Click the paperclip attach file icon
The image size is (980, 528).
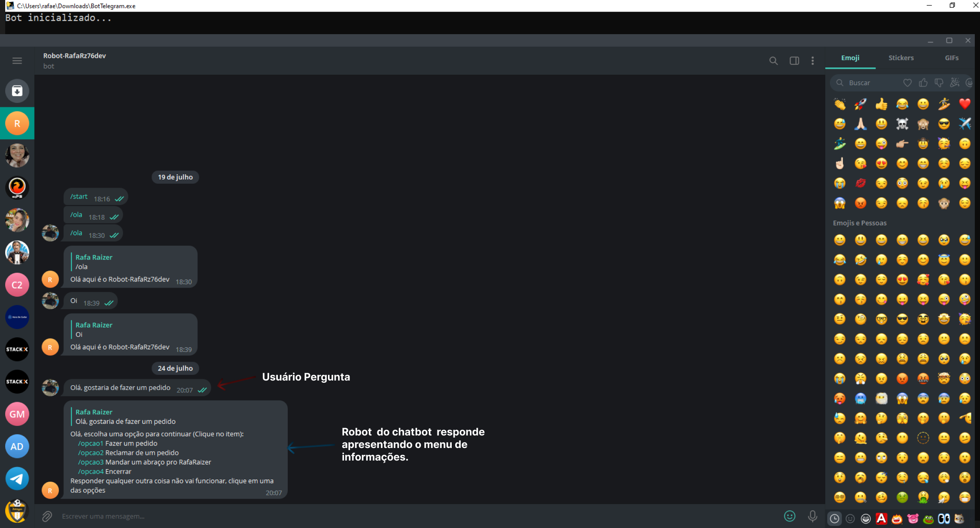point(47,516)
